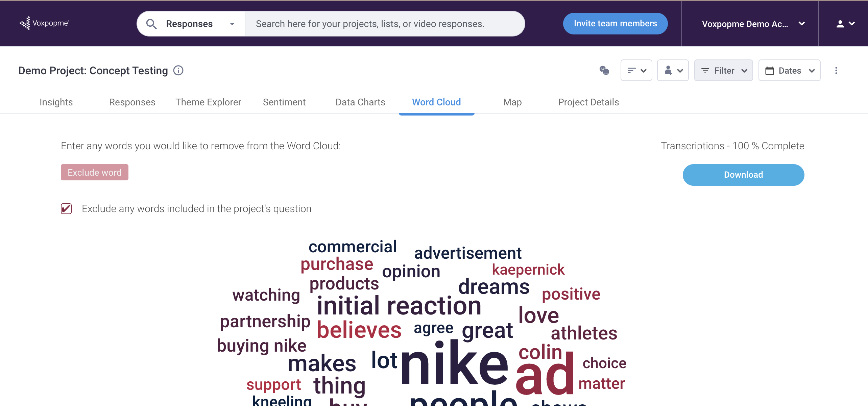Open the sort order menu icon
This screenshot has height=406, width=868.
[x=636, y=71]
